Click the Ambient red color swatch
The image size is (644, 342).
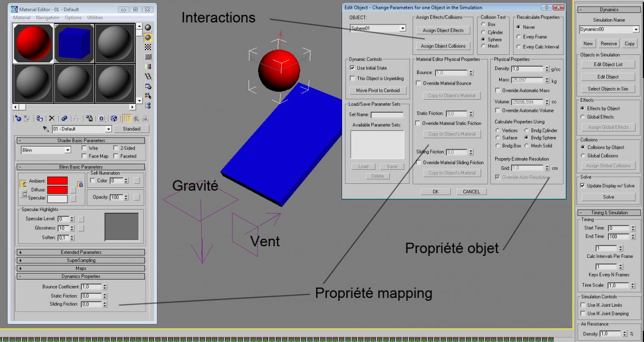[57, 181]
